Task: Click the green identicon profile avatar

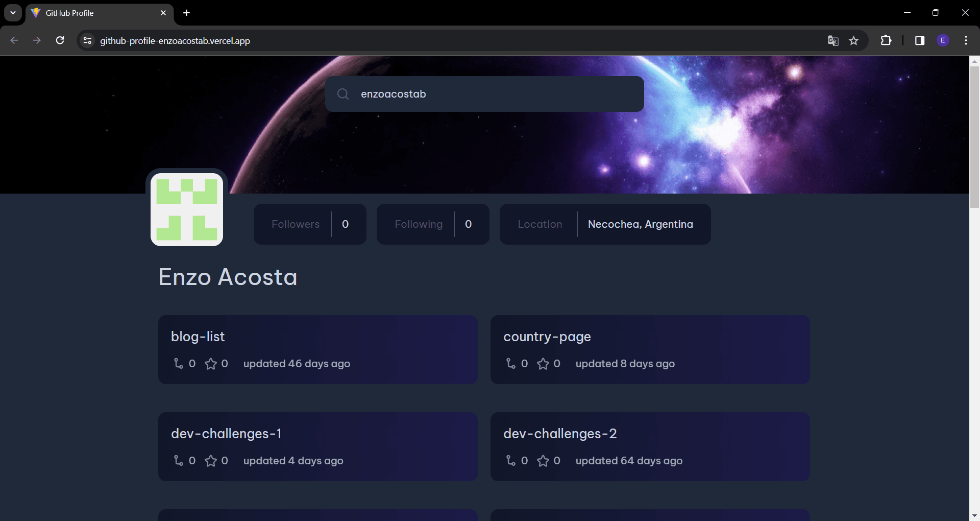Action: pyautogui.click(x=187, y=209)
